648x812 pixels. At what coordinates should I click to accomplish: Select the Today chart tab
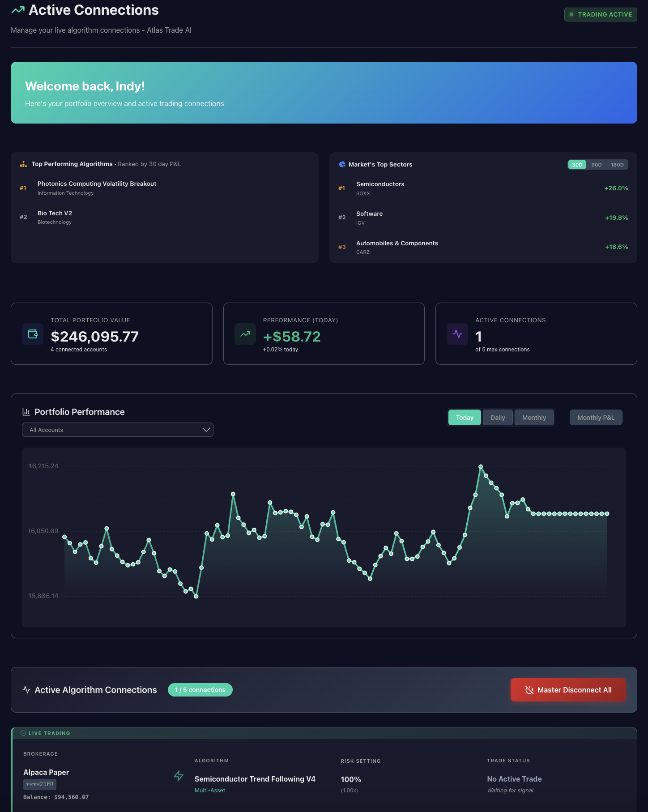tap(465, 418)
